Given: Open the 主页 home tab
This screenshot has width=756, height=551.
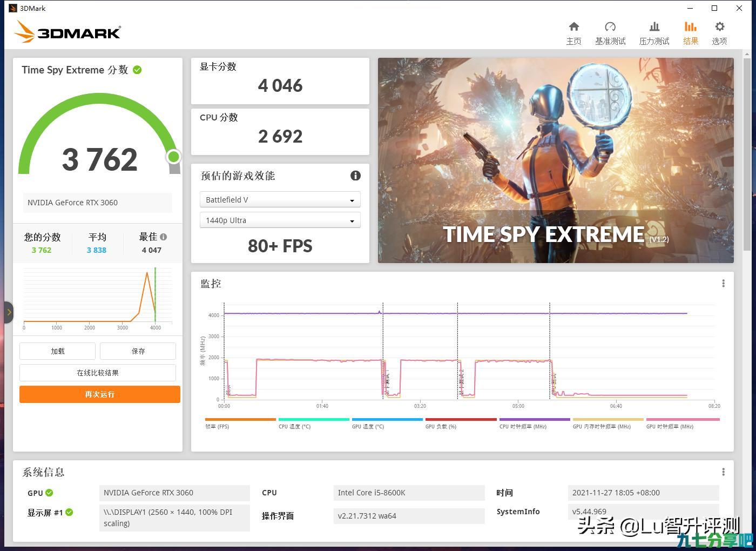Looking at the screenshot, I should pos(573,33).
